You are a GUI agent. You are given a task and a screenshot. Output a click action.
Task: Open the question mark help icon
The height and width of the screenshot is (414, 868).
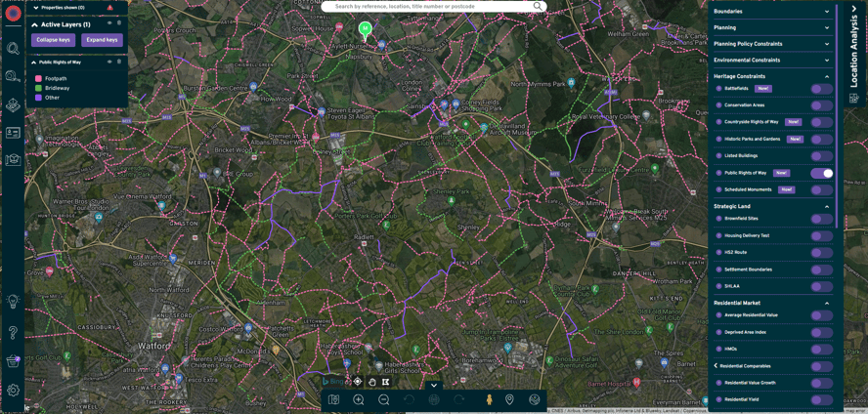[14, 333]
